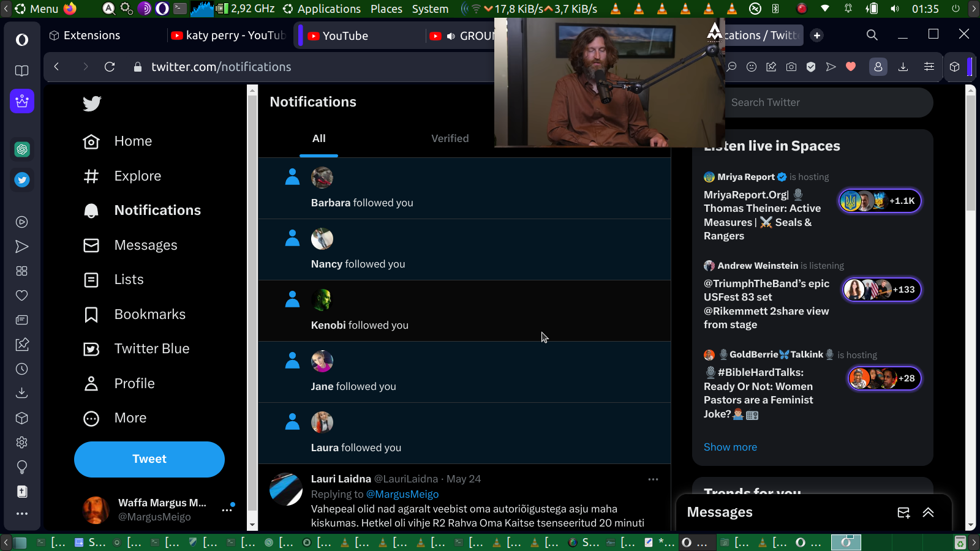Open Easy Setup sliders icon

tap(929, 67)
